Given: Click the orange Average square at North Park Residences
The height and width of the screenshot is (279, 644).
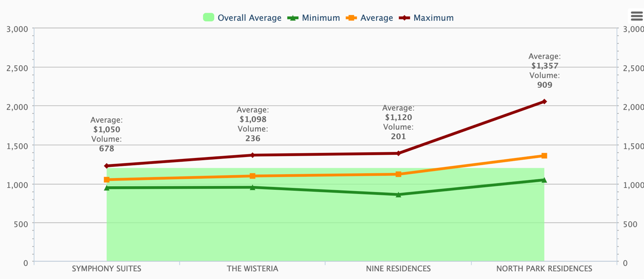Looking at the screenshot, I should (x=544, y=156).
